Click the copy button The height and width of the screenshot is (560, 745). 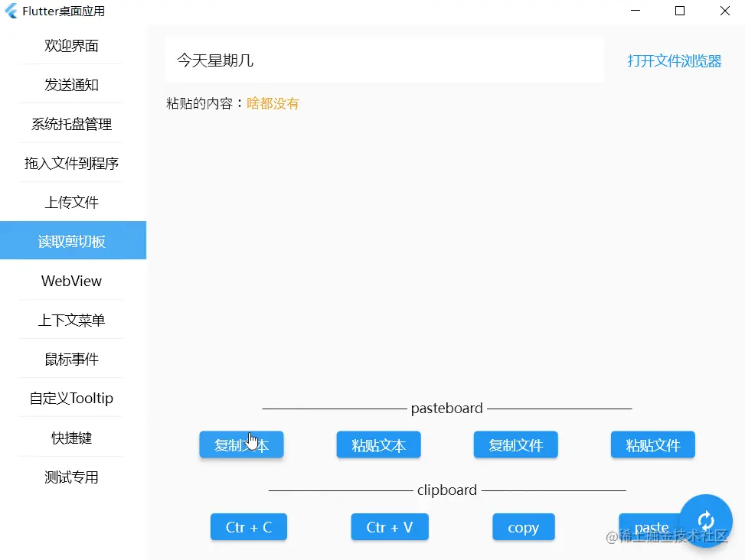point(523,527)
